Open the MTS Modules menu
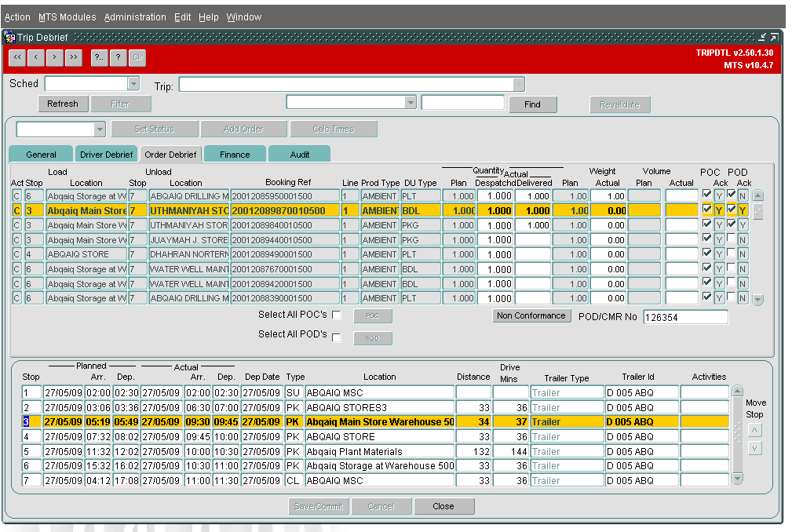 coord(68,17)
